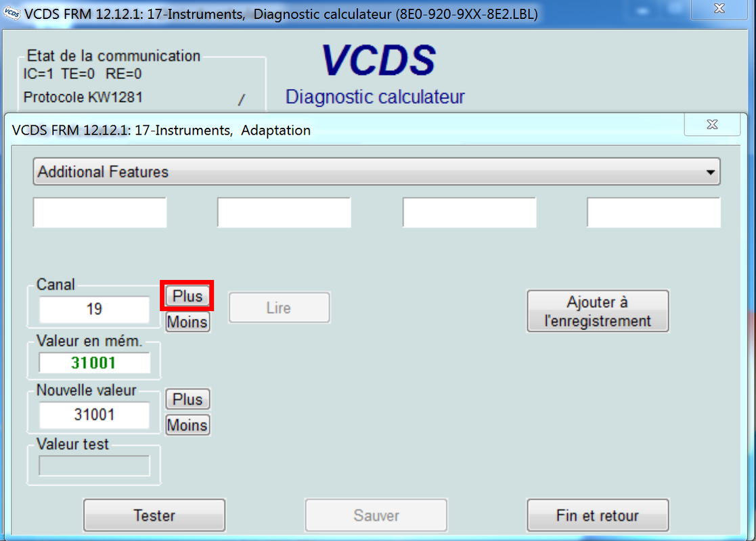Click the first empty field below the dropdown

coord(99,213)
